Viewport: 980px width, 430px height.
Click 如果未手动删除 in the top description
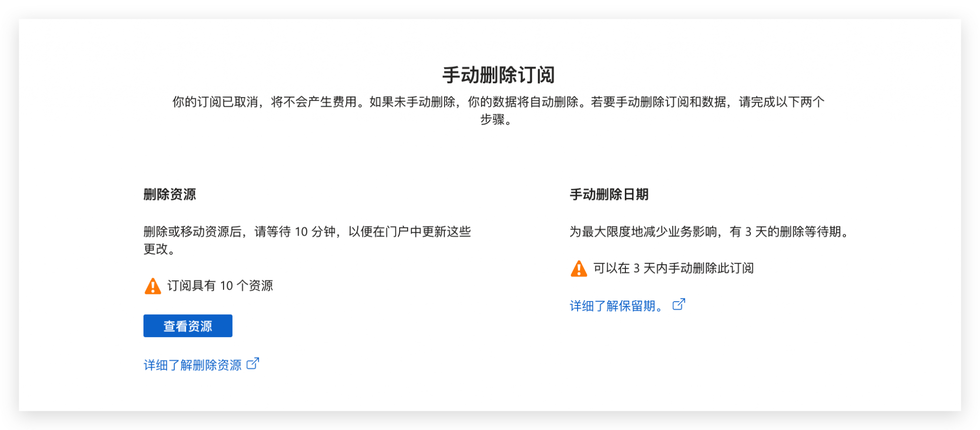(412, 102)
